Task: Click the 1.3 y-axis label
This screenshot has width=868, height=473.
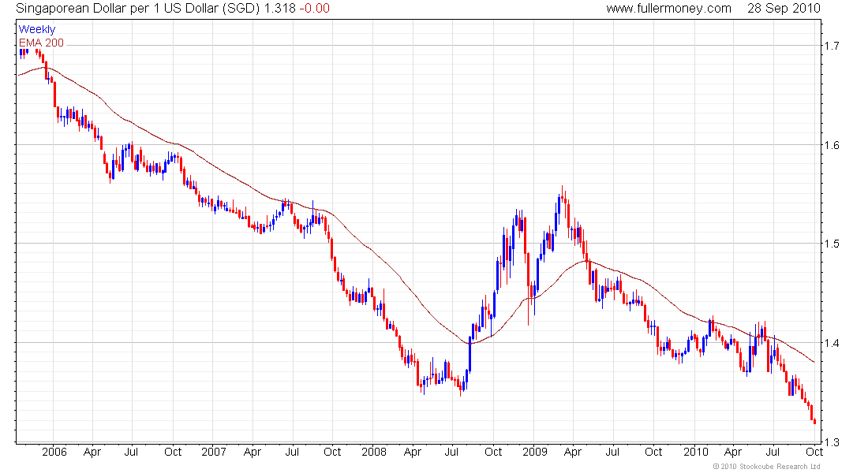Action: point(832,442)
